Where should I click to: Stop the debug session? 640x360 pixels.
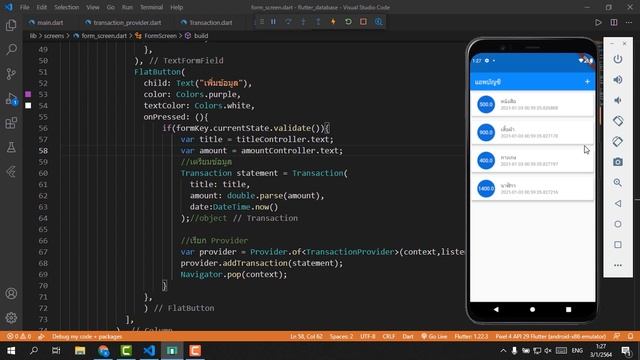pos(363,22)
